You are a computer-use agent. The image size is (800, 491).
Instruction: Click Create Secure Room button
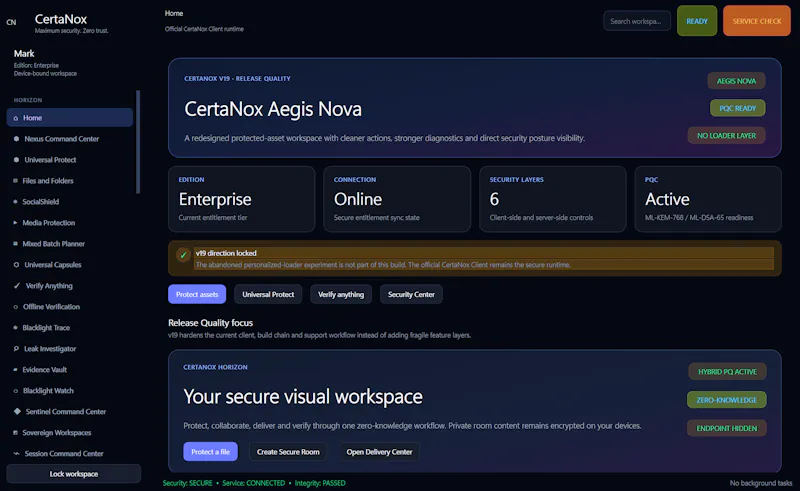point(288,452)
